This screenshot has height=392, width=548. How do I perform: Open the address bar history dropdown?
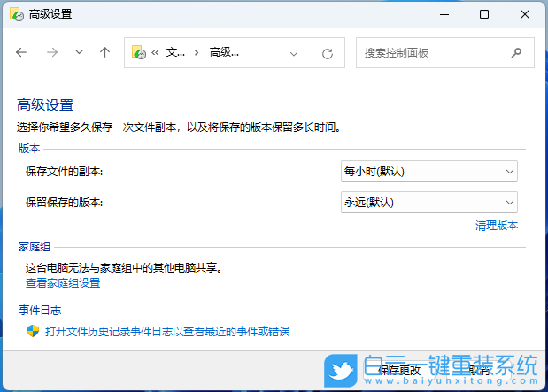295,53
